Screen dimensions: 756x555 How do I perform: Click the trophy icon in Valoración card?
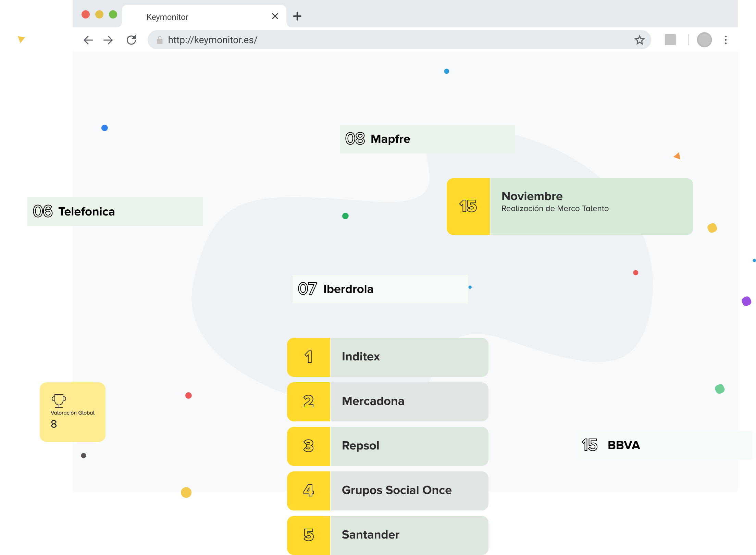coord(59,400)
